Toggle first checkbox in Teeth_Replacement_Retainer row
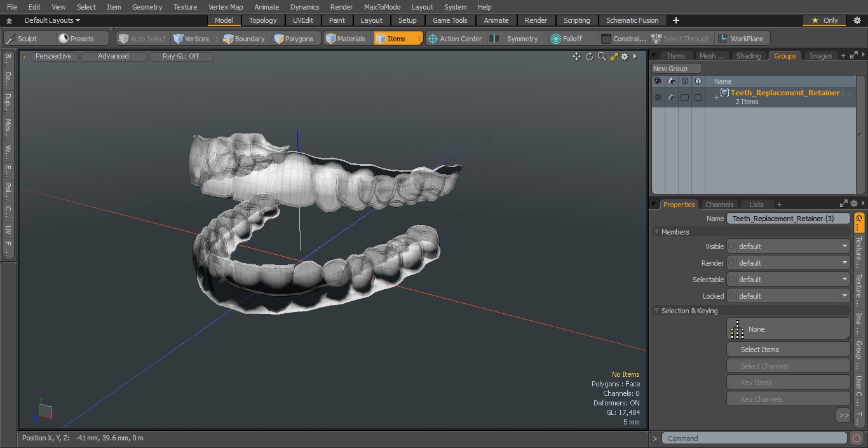 pyautogui.click(x=684, y=97)
